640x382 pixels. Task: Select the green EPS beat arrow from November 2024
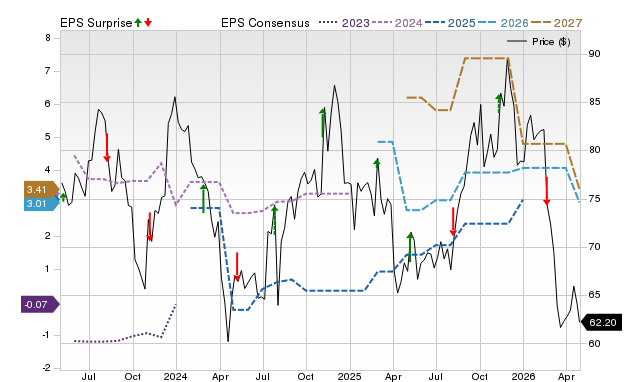pyautogui.click(x=323, y=123)
